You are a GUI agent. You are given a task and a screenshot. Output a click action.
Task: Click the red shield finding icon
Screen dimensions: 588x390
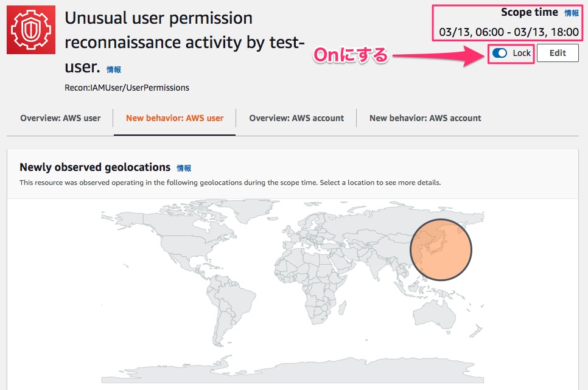30,30
